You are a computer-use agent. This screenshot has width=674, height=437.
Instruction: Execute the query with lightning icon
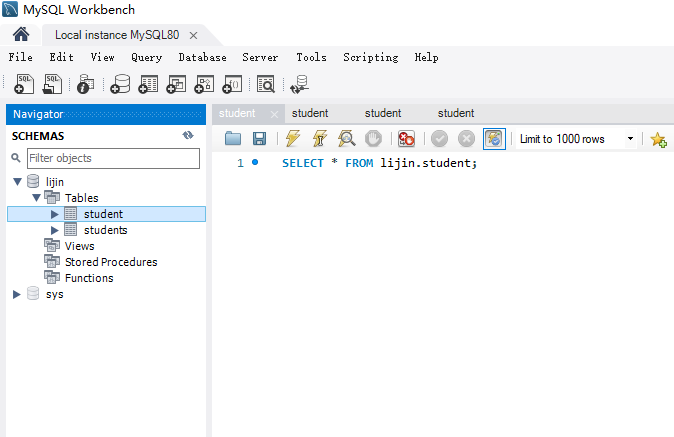click(x=293, y=138)
